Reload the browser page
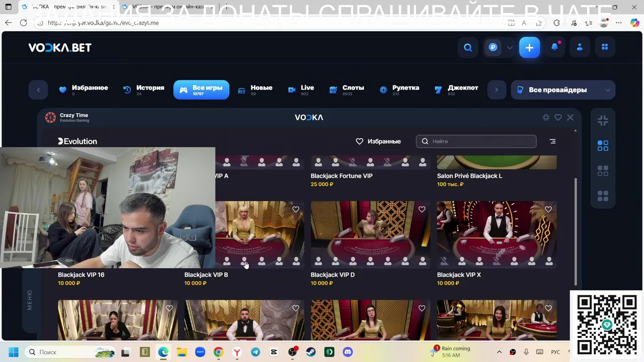 pos(23,23)
